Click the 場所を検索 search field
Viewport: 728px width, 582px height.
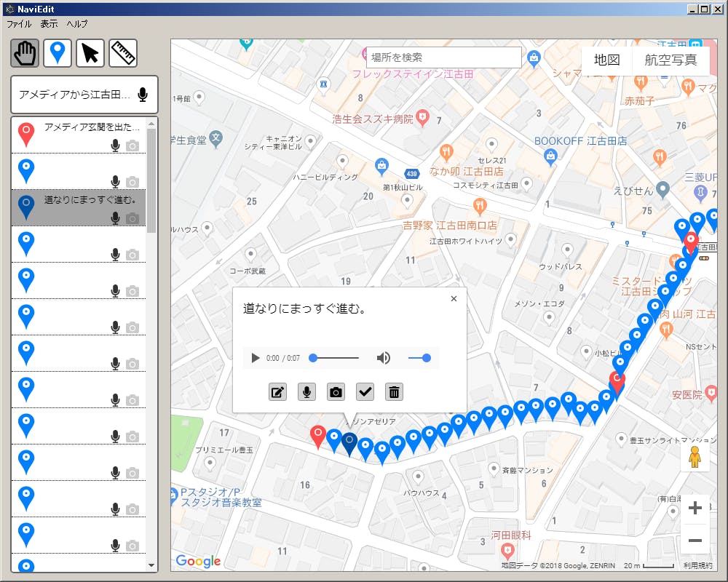(444, 57)
